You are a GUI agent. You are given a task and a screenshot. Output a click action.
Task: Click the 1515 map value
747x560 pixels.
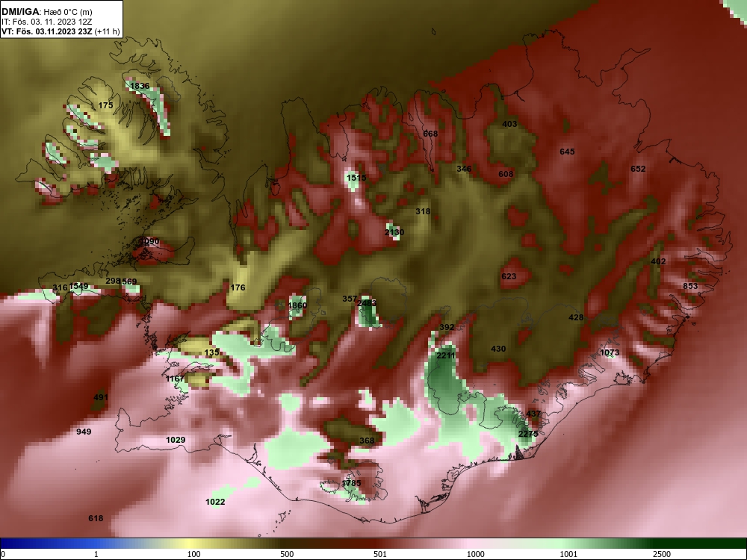[356, 178]
